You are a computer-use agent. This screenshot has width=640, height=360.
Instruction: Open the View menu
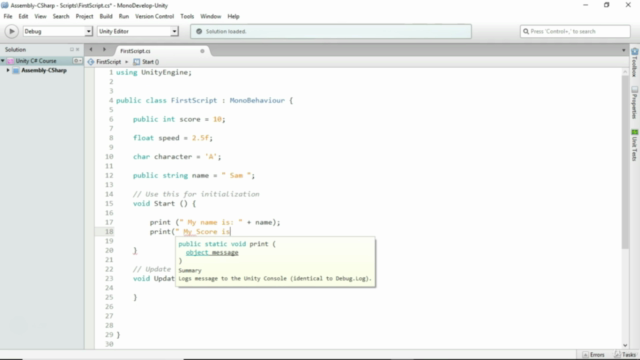click(40, 16)
